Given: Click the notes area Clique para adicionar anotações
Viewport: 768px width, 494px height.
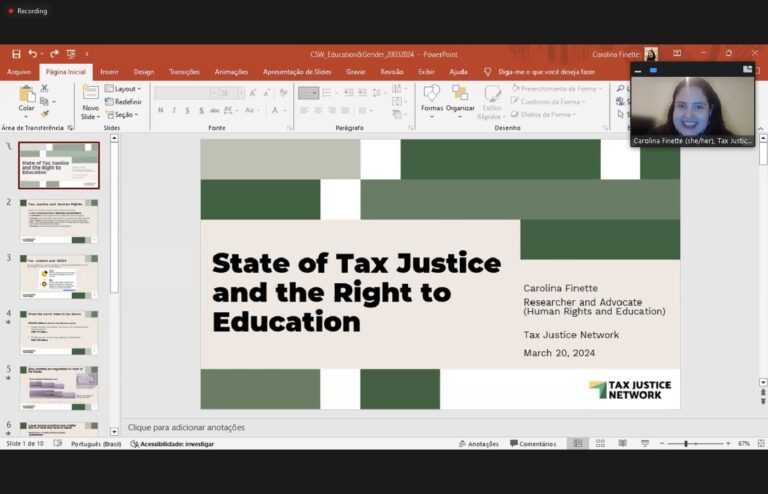Looking at the screenshot, I should click(186, 427).
